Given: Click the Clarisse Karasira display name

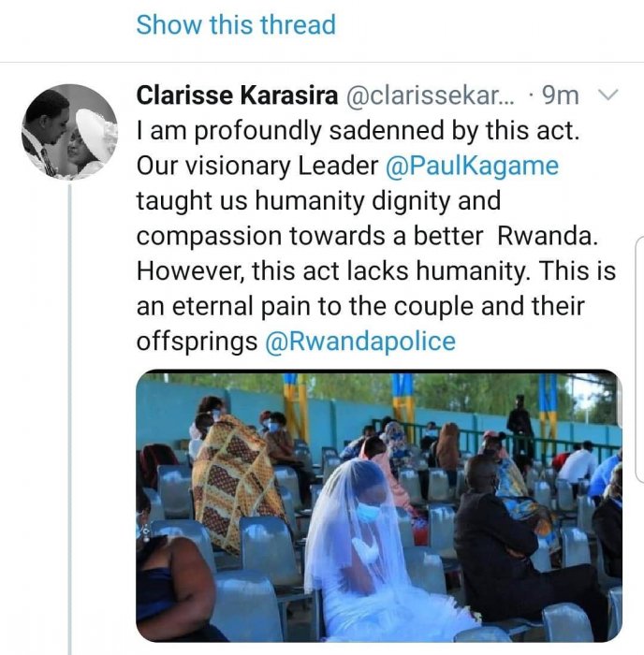Looking at the screenshot, I should 238,95.
